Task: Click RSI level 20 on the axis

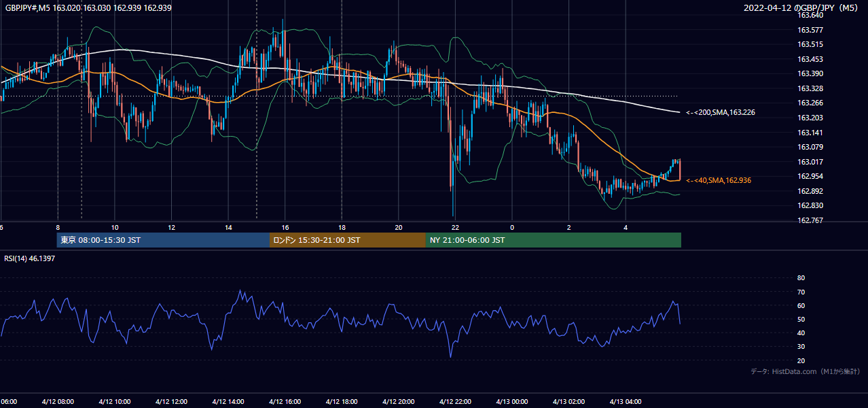Action: coord(801,360)
